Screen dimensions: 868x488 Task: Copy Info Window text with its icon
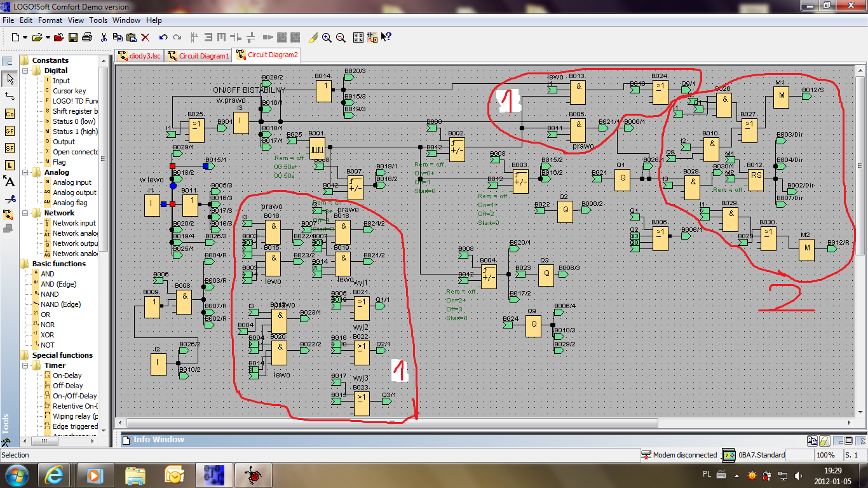pyautogui.click(x=812, y=440)
